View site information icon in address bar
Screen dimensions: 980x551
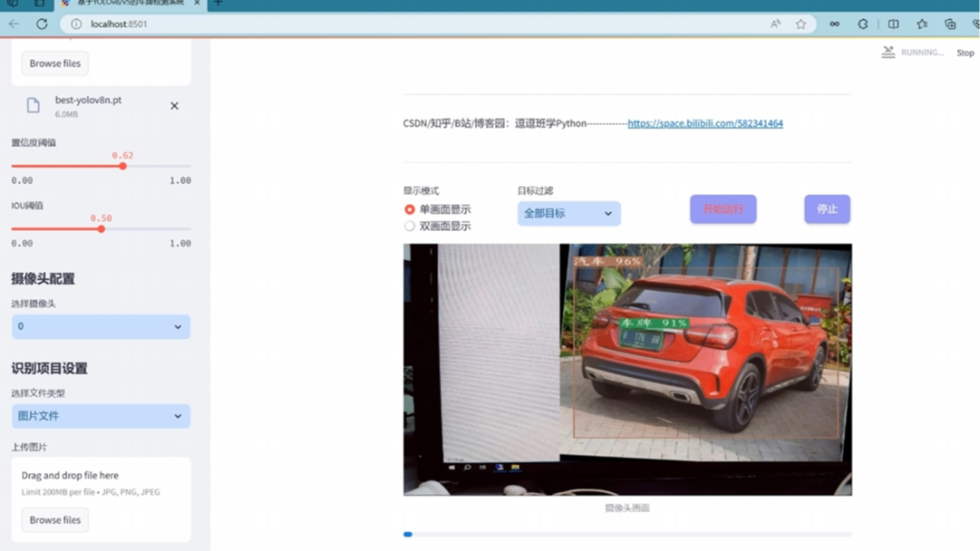point(75,24)
